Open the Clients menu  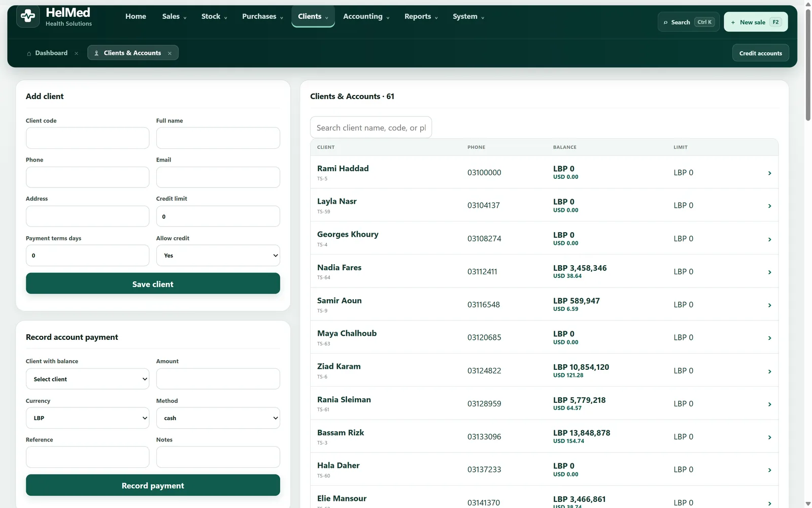click(x=313, y=16)
